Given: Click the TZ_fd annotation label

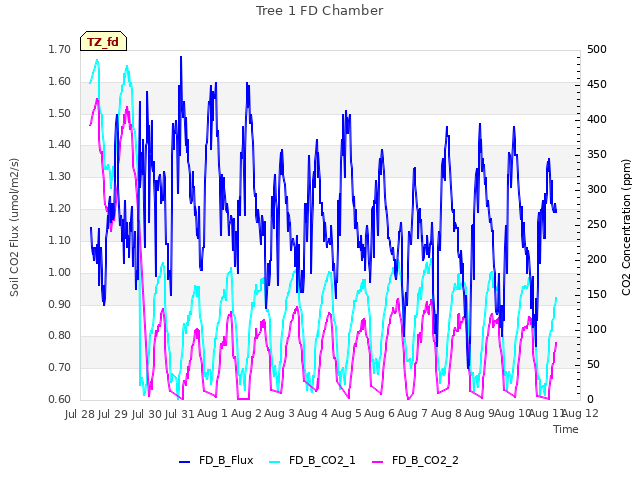Looking at the screenshot, I should coord(103,42).
